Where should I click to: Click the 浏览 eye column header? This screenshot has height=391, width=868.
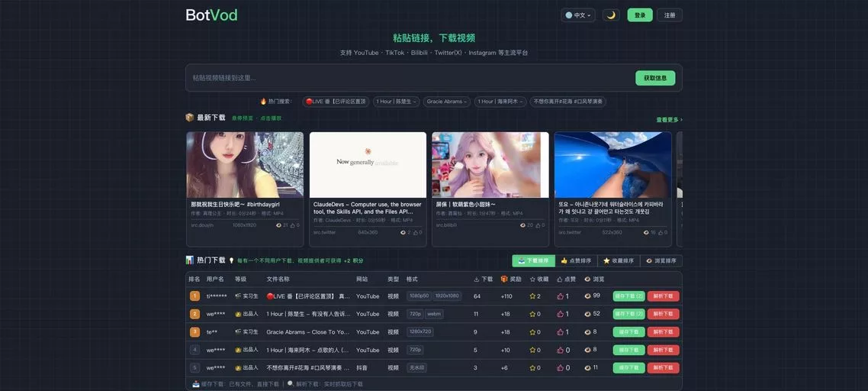point(594,279)
